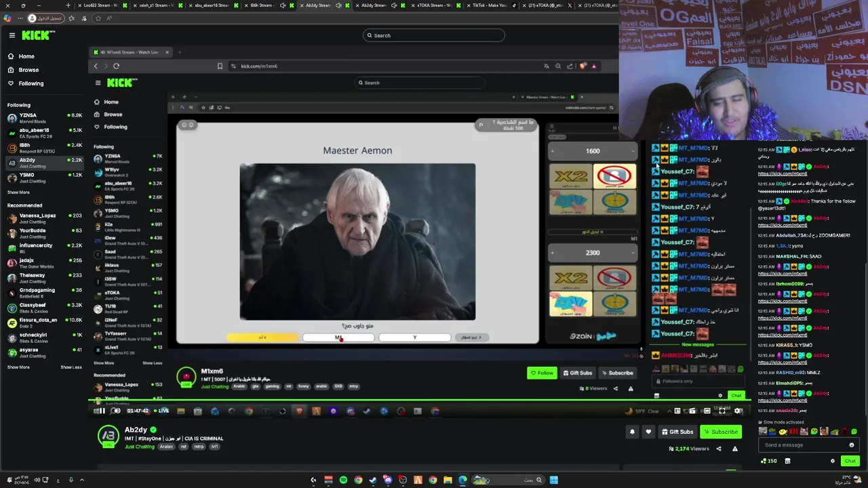Click the main Kick Search field

pos(434,35)
